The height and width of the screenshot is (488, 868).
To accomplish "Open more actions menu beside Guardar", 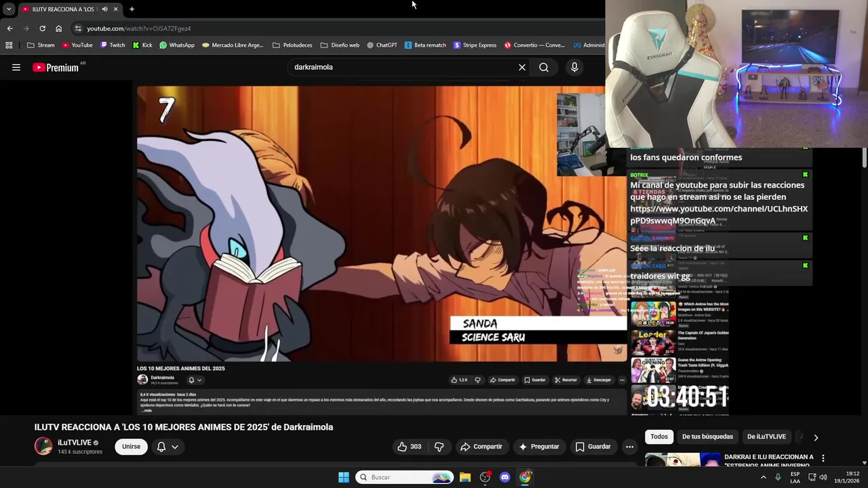I will click(x=629, y=447).
